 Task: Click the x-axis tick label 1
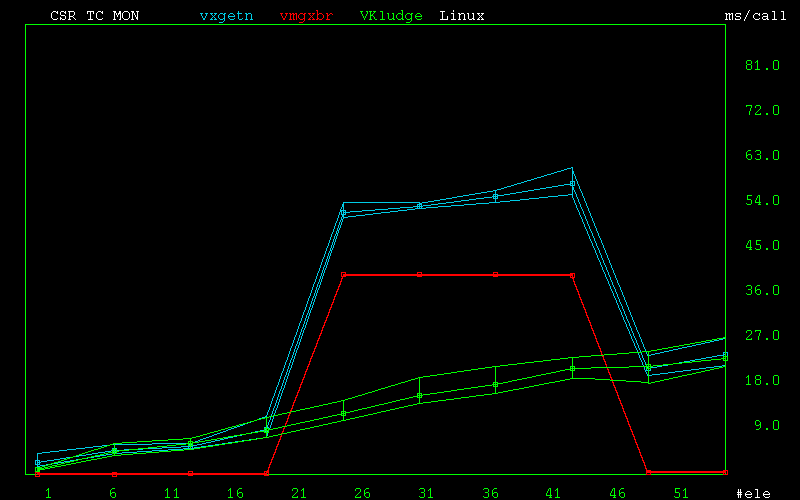(48, 493)
